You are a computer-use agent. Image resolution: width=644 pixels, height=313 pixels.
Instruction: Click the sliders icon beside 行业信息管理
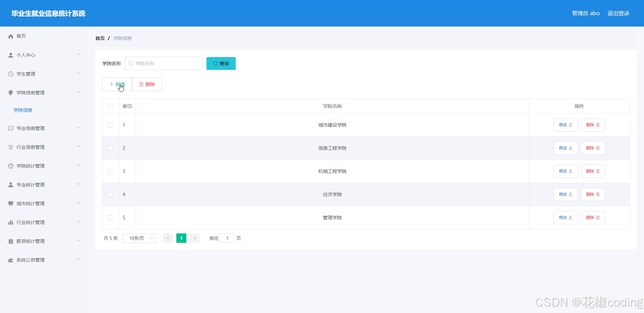[11, 147]
